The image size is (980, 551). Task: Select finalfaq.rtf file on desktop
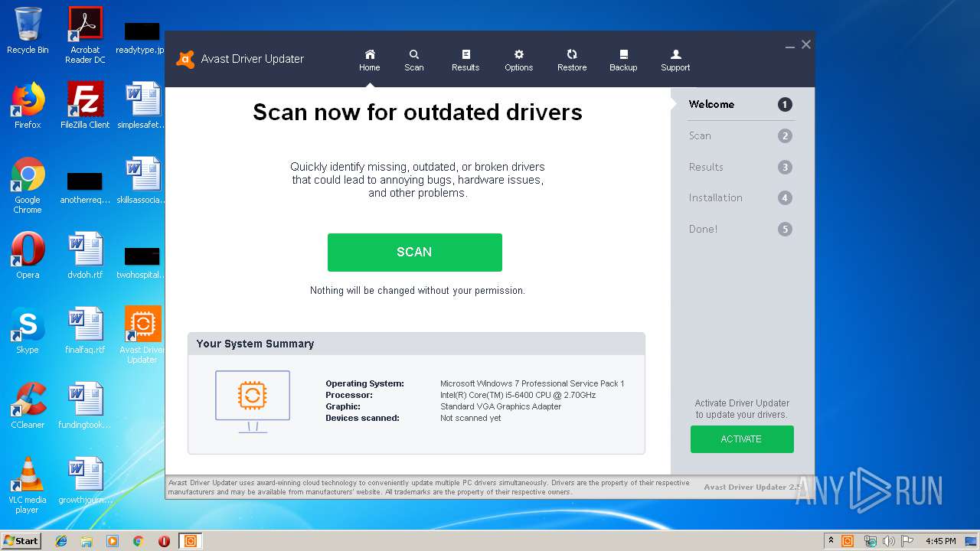85,331
